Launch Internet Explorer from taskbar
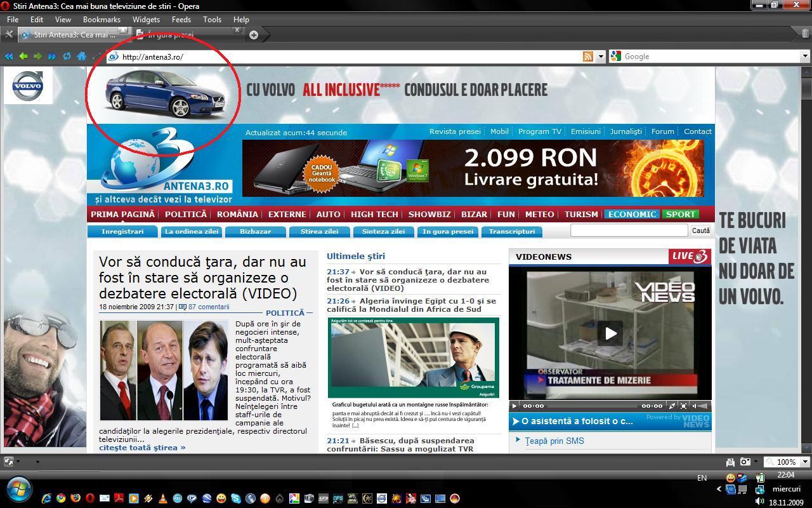 (x=46, y=498)
